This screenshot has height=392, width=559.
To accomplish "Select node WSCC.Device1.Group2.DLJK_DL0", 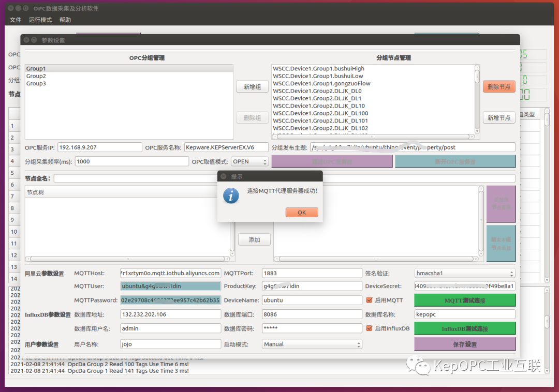I will 373,91.
